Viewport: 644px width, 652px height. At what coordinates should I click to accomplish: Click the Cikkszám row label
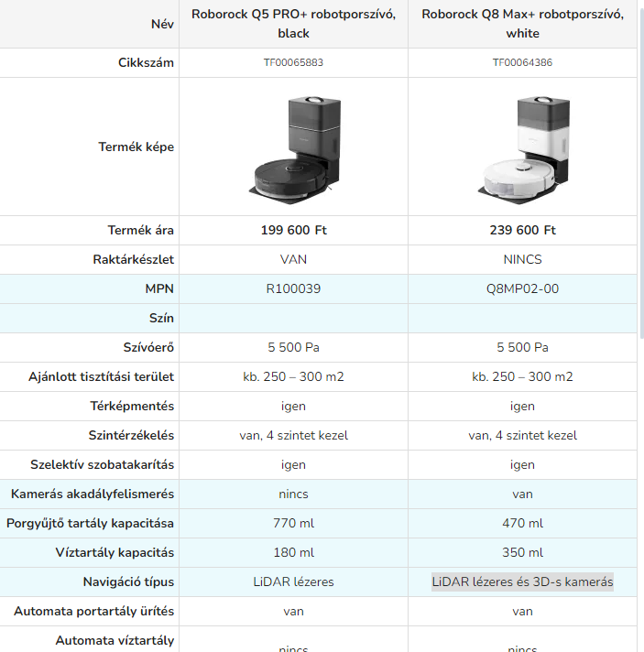pyautogui.click(x=146, y=62)
